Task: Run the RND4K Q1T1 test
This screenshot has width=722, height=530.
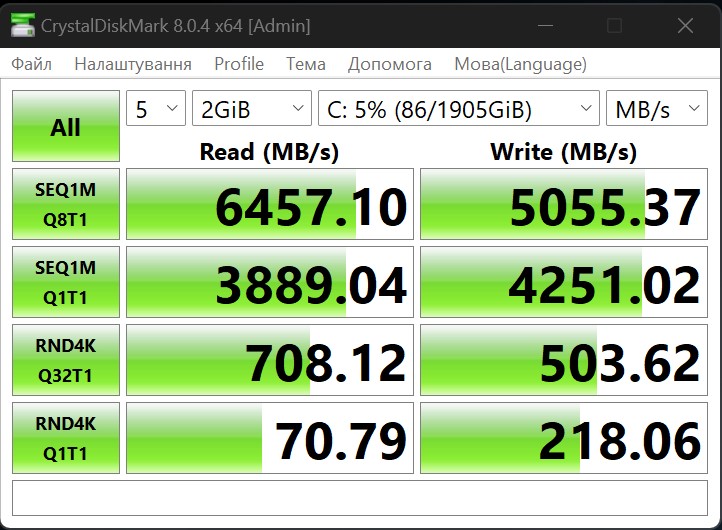Action: click(66, 438)
